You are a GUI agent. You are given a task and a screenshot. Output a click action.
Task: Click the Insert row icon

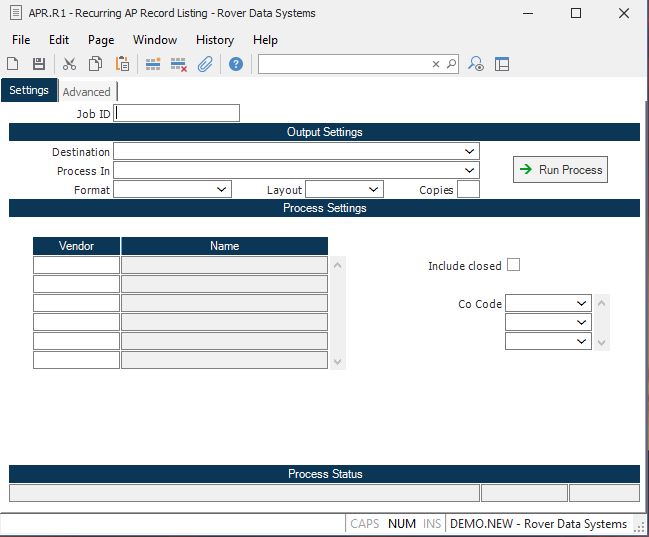point(153,64)
